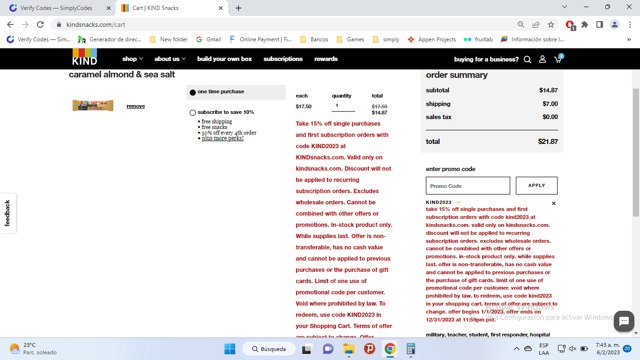Click the Promo Code input field
This screenshot has width=640, height=360.
click(468, 186)
